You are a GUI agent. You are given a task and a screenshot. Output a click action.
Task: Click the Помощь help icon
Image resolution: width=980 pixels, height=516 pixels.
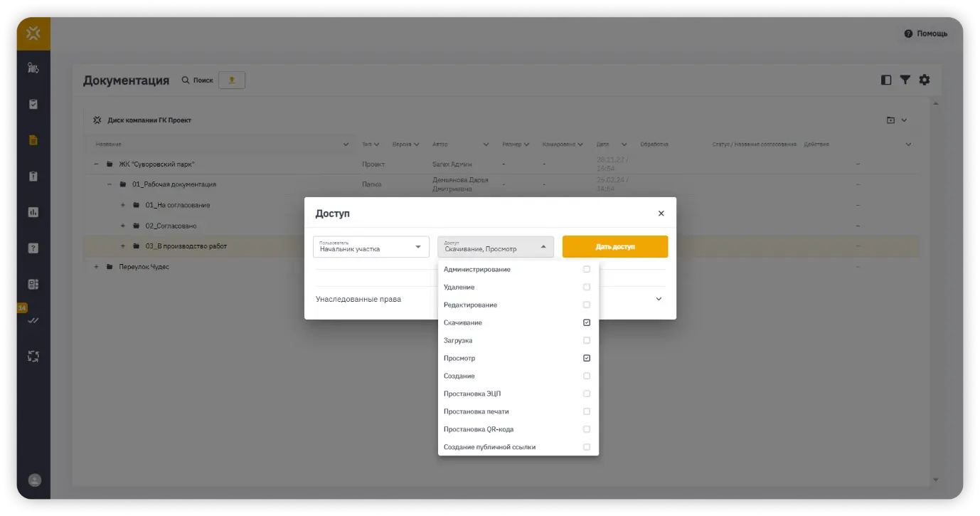pos(908,33)
